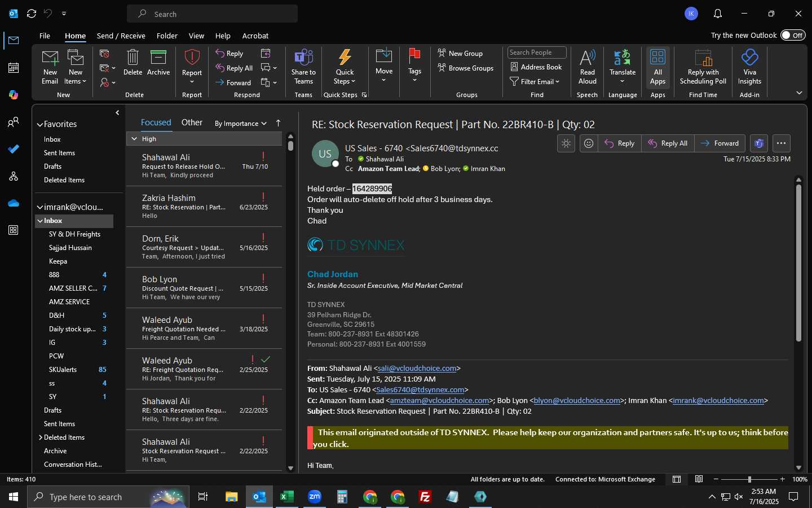Open the Address Book
This screenshot has width=812, height=508.
[x=536, y=67]
